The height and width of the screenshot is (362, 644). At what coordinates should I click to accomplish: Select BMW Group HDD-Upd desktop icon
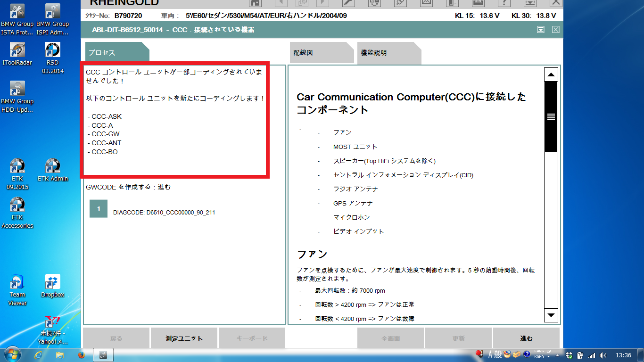point(17,97)
